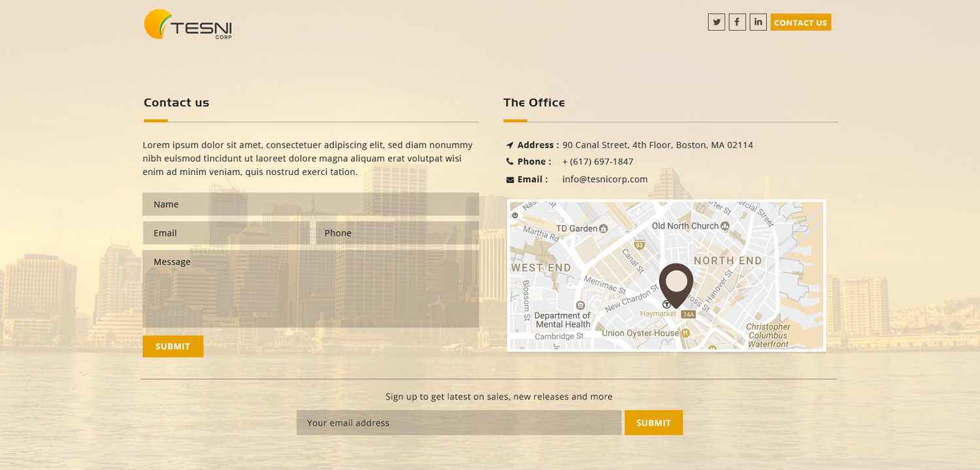The width and height of the screenshot is (980, 470).
Task: Click the Tesni Corp logo
Action: pos(188,25)
